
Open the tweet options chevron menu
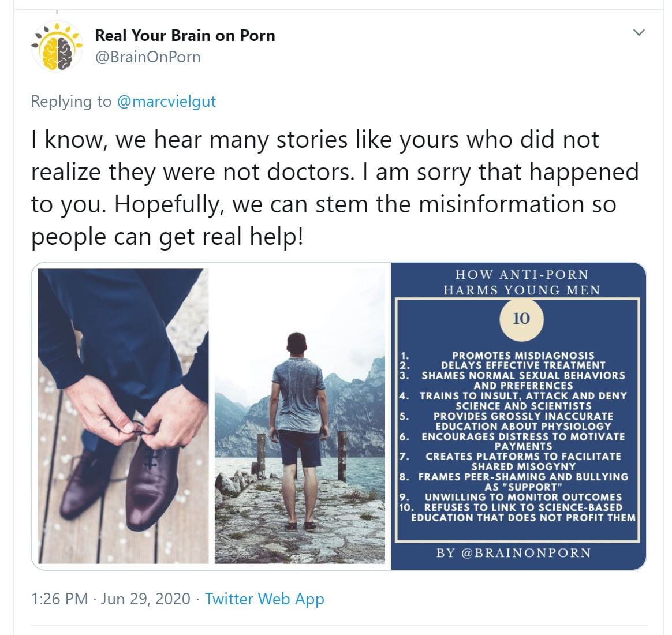pos(639,32)
